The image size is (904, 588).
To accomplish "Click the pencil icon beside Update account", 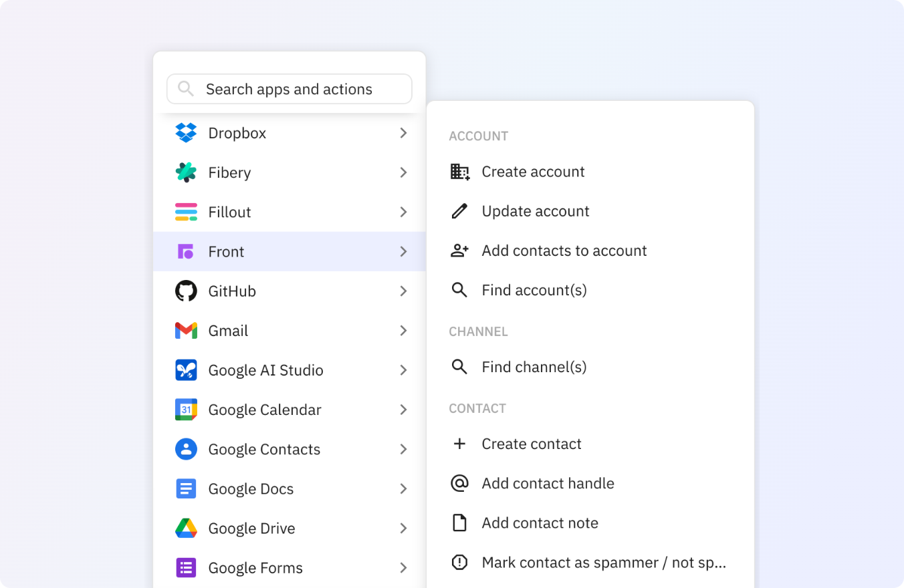I will pyautogui.click(x=459, y=211).
